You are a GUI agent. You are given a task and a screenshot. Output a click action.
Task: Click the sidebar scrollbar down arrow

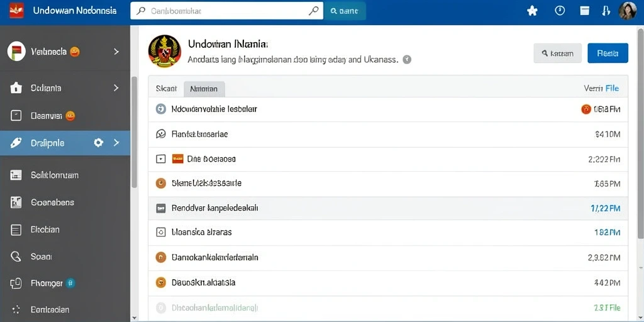tap(134, 318)
